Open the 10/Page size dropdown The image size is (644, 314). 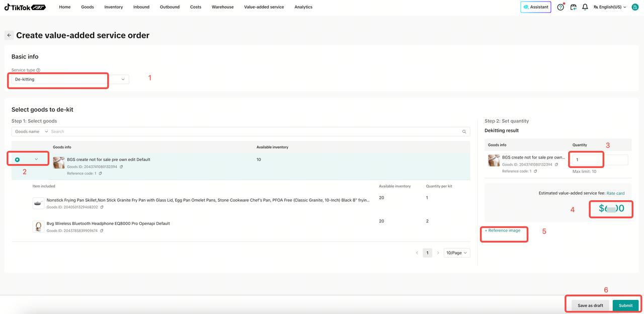point(457,253)
